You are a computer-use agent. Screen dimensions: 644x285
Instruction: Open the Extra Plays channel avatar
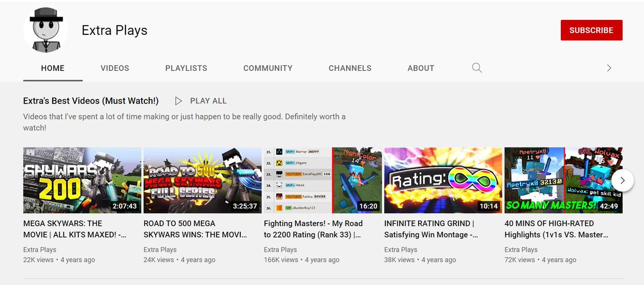pos(46,30)
